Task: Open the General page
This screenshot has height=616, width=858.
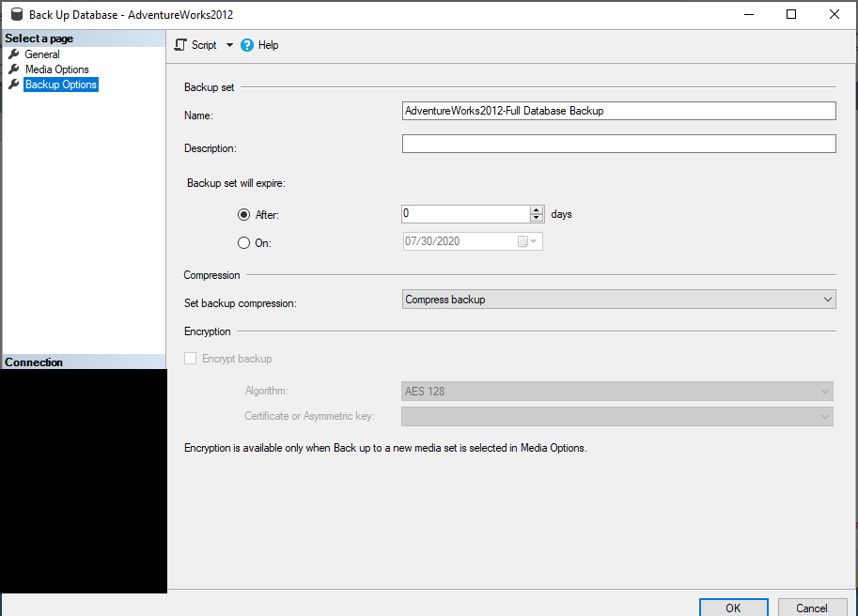Action: (x=42, y=54)
